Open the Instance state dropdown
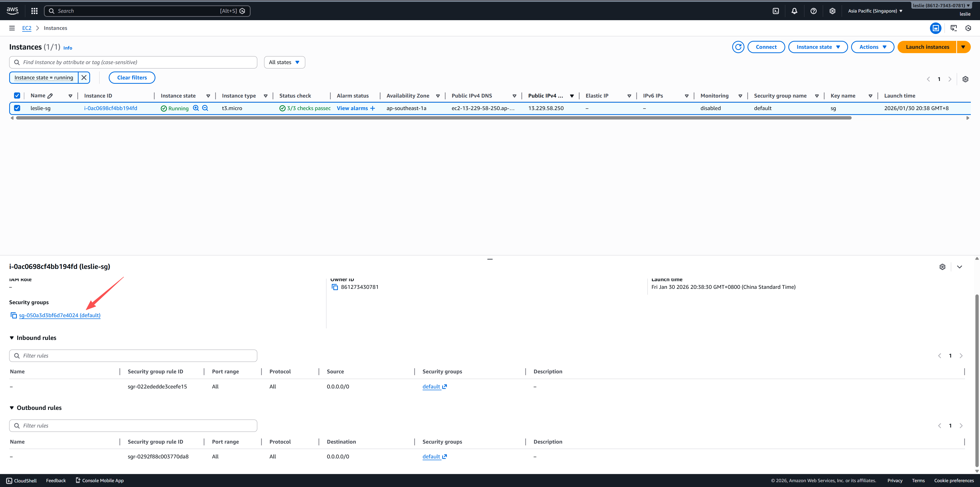Screen dimensions: 980x487 point(817,47)
